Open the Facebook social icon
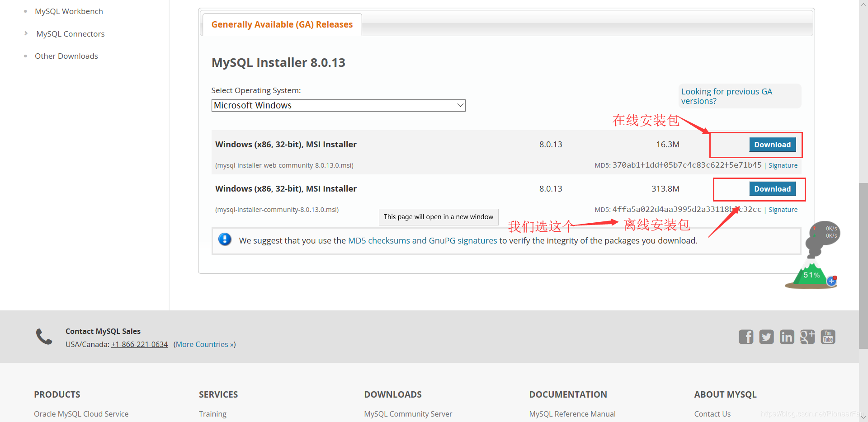 click(x=746, y=337)
